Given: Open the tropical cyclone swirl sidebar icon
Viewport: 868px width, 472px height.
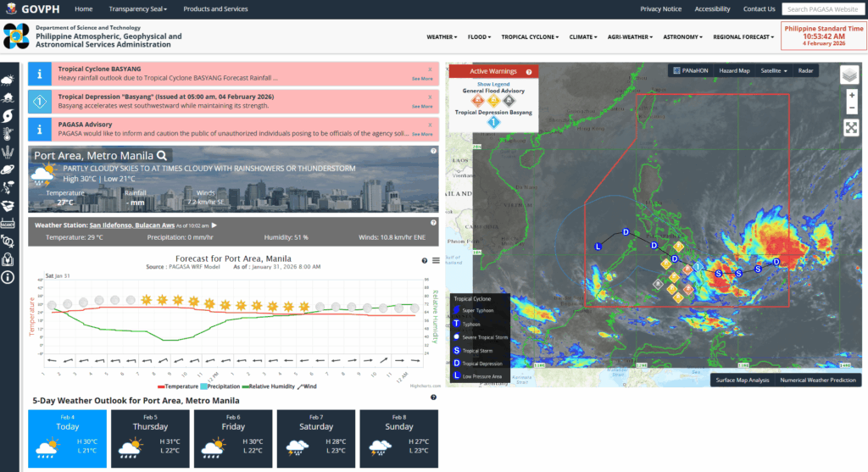Looking at the screenshot, I should 8,115.
